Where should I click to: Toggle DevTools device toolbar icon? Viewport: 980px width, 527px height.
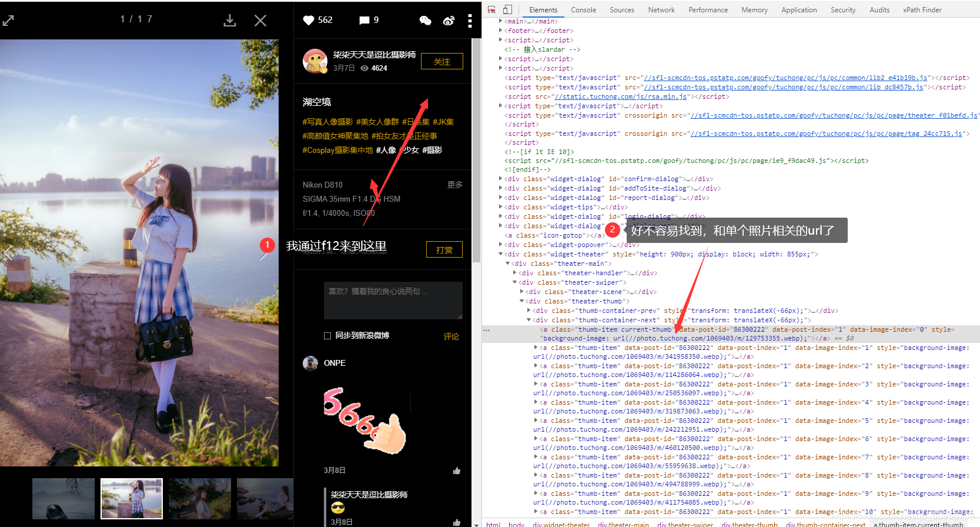(x=507, y=9)
